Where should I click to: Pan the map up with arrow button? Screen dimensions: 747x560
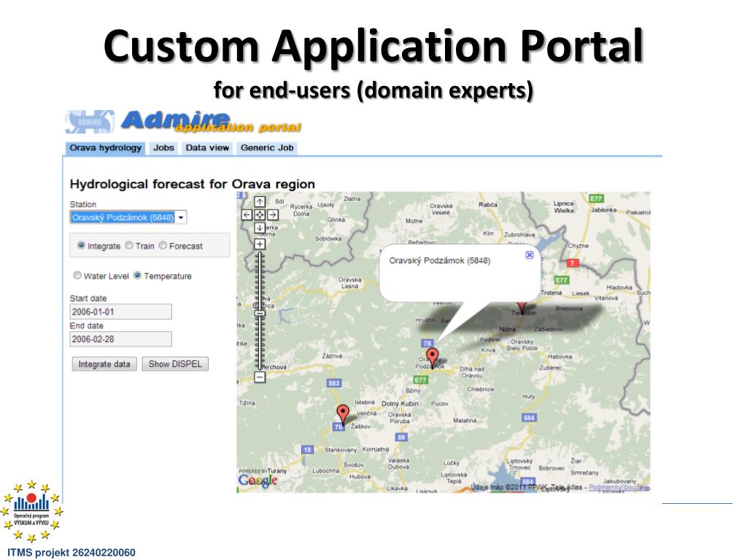coord(260,201)
